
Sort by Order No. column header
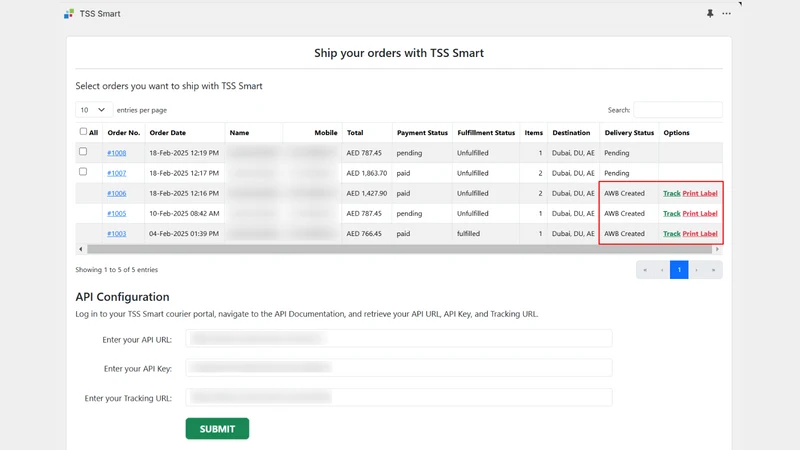click(x=123, y=133)
